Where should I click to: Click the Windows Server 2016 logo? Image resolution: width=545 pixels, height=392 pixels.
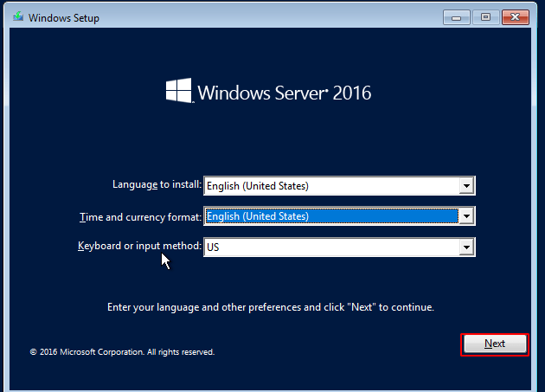pyautogui.click(x=268, y=91)
